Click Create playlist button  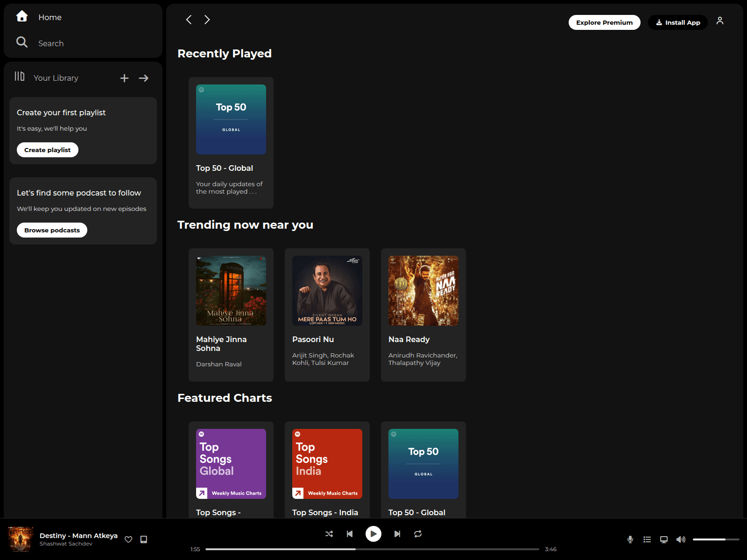pos(48,150)
